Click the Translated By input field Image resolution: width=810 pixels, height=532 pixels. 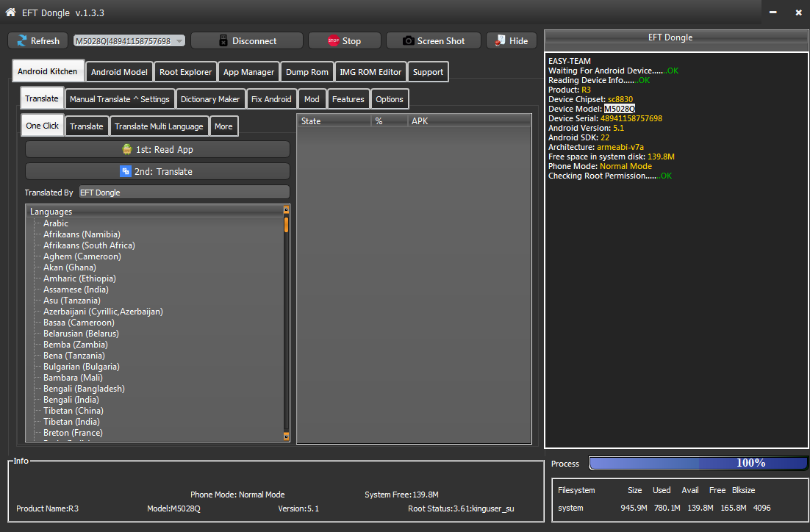(184, 192)
